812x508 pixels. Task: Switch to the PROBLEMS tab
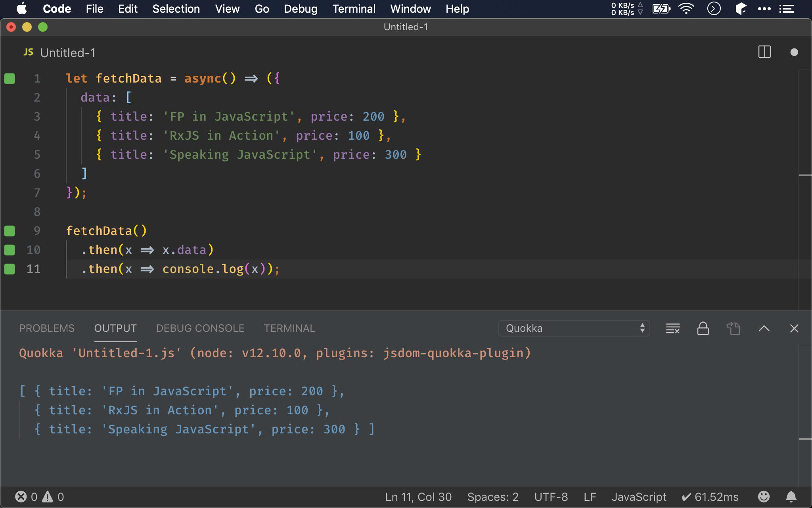tap(47, 329)
